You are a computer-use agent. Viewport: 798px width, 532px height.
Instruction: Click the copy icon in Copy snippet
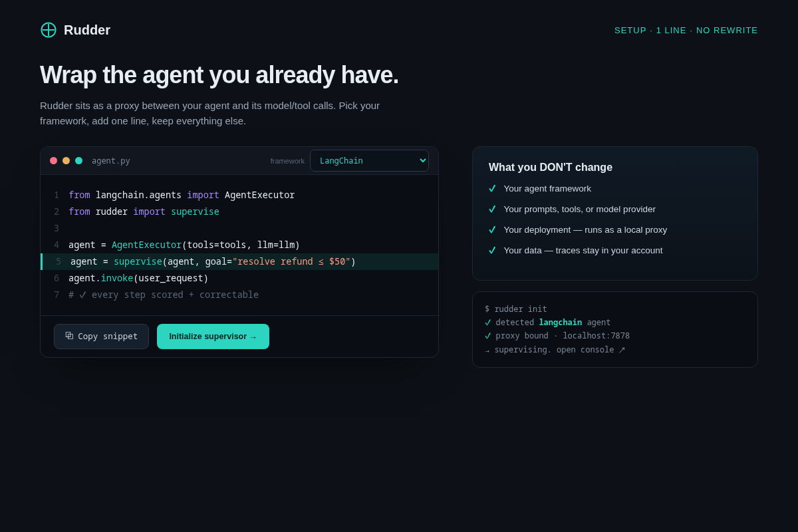coord(69,336)
